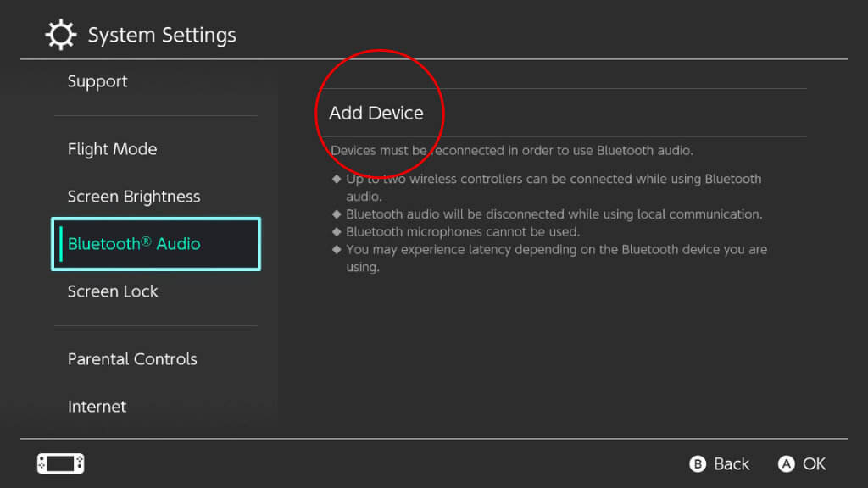Select Add Device for Bluetooth audio
The image size is (868, 488).
(x=376, y=113)
